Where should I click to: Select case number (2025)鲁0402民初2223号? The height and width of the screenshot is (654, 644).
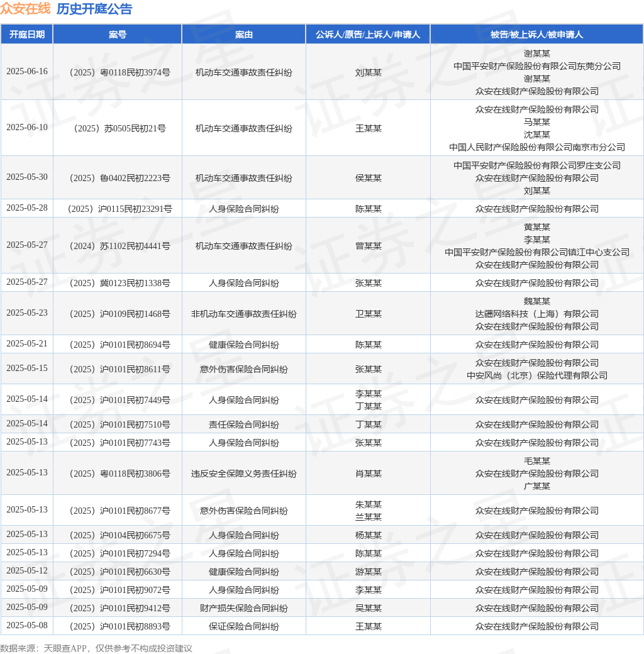coord(119,178)
